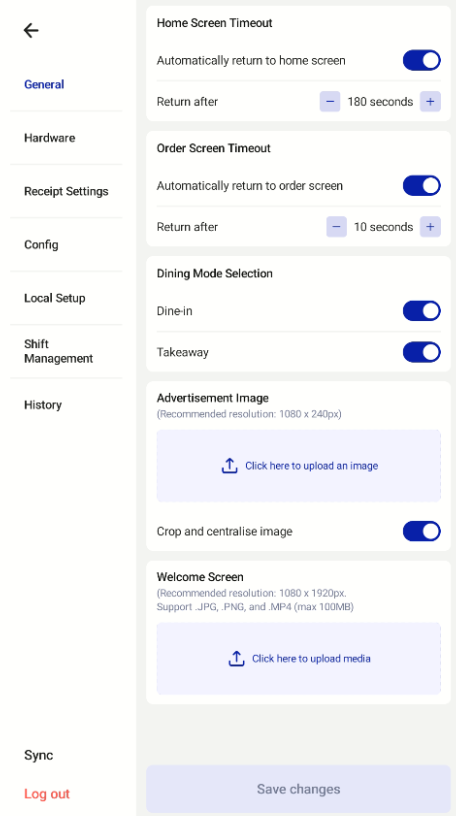456x816 pixels.
Task: Go back using the arrow icon
Action: click(31, 31)
